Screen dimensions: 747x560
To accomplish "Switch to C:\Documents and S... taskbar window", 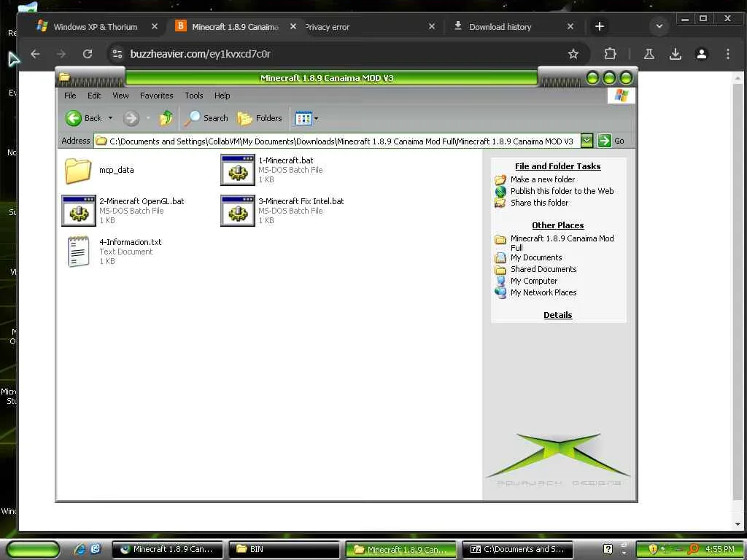I will tap(518, 549).
